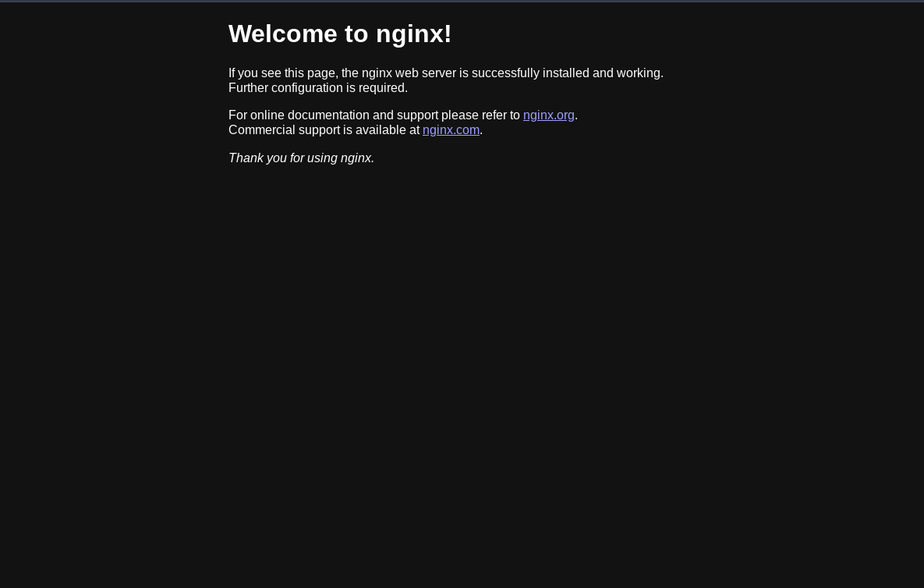Click the word 'nginx!' in the heading
The width and height of the screenshot is (924, 588).
[x=414, y=34]
